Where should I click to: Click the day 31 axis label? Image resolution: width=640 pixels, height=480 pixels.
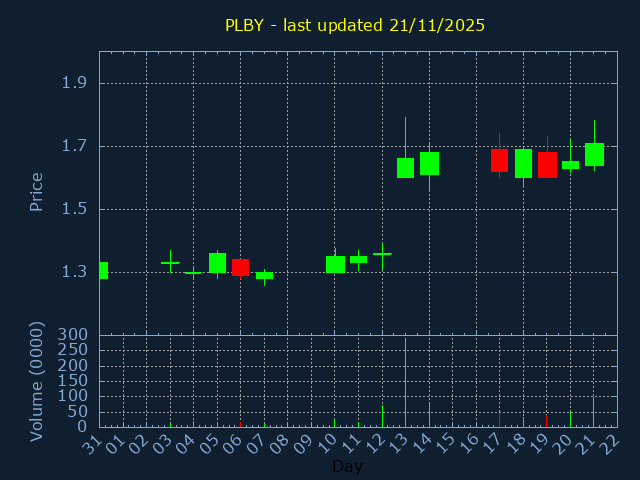tap(93, 444)
